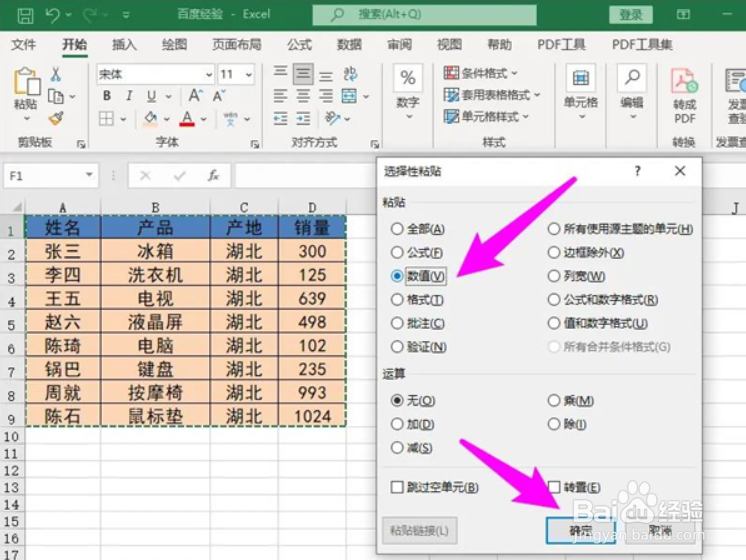Viewport: 746px width, 560px height.
Task: Expand the 套用表格格式 dropdown
Action: [537, 95]
